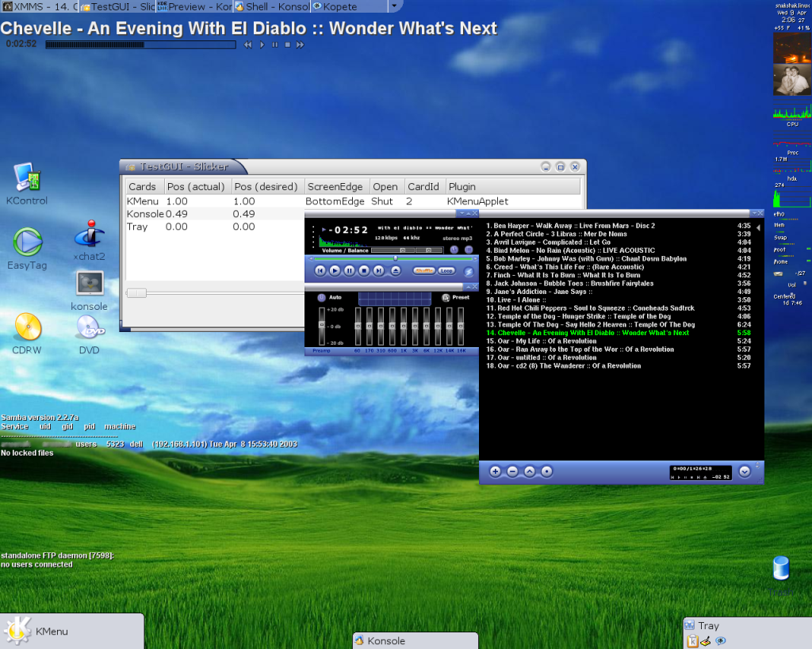Select playlist track Ben Harper - Walk Away
Screen dimensions: 812x649
click(x=619, y=226)
